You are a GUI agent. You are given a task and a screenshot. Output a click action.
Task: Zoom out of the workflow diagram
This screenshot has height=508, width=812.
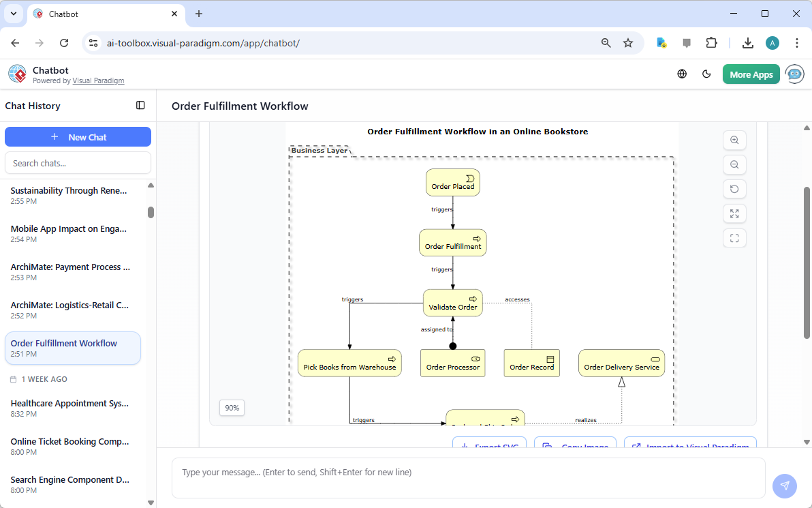pos(734,164)
